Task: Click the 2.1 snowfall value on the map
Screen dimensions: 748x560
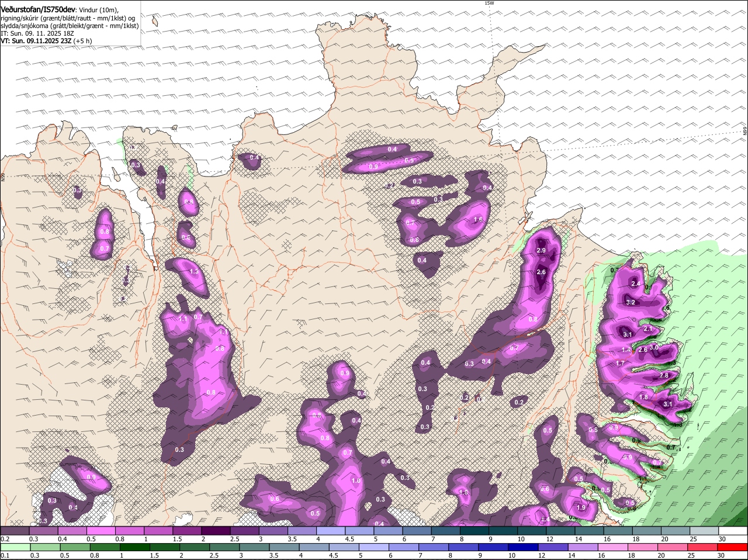Action: (x=647, y=329)
